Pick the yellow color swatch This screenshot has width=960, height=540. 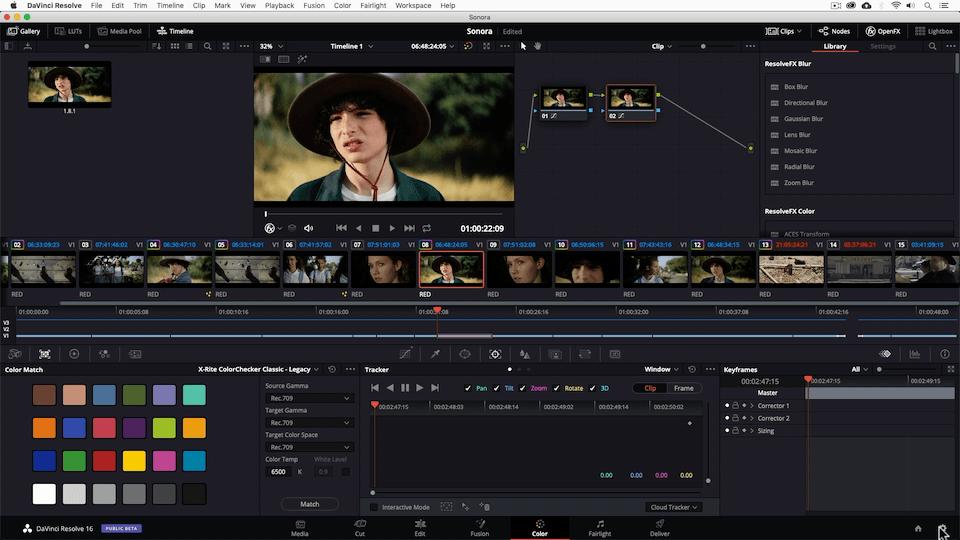coord(134,461)
